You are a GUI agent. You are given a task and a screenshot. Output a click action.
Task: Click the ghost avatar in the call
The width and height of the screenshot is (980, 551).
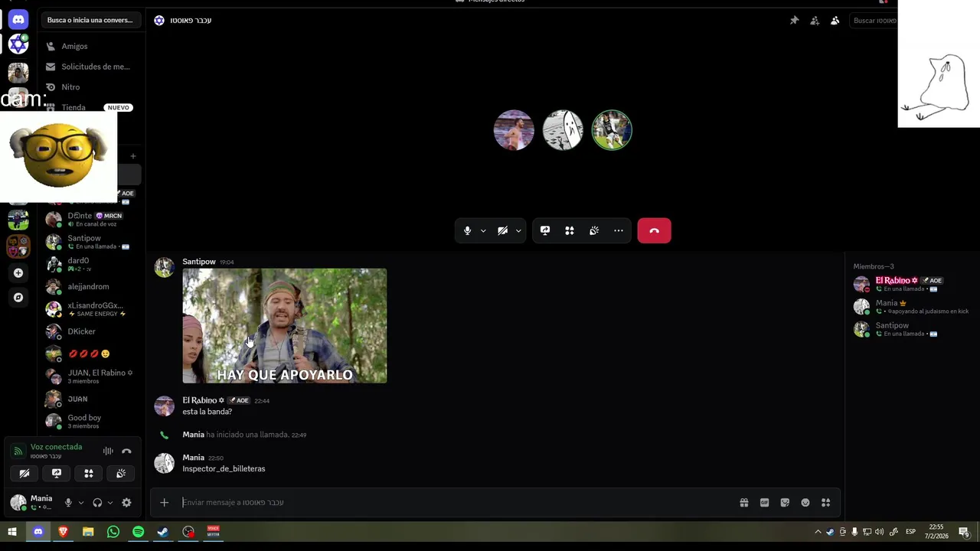[563, 130]
